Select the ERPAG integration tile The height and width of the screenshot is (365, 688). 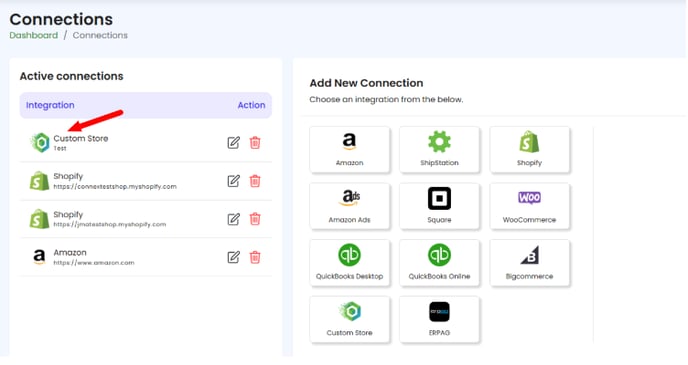(439, 319)
